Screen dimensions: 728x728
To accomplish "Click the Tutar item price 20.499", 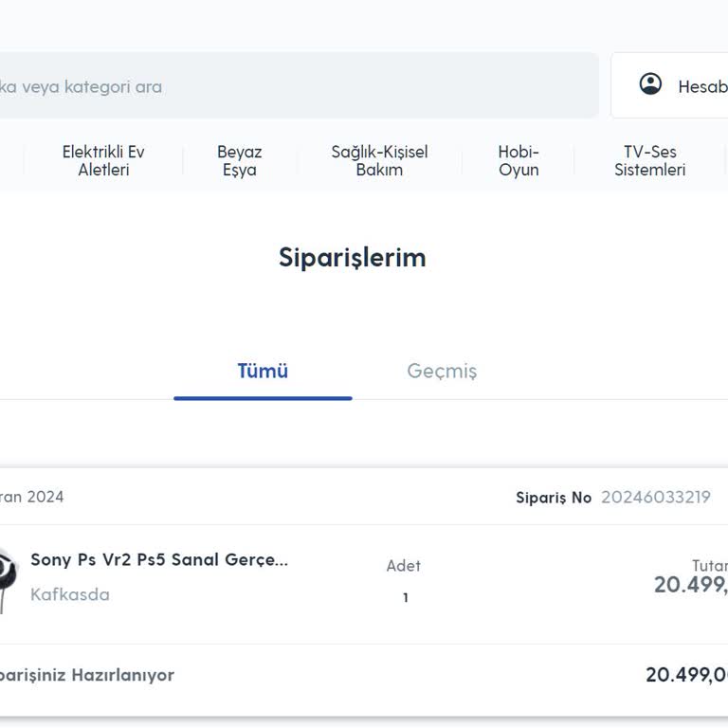I will tap(691, 585).
